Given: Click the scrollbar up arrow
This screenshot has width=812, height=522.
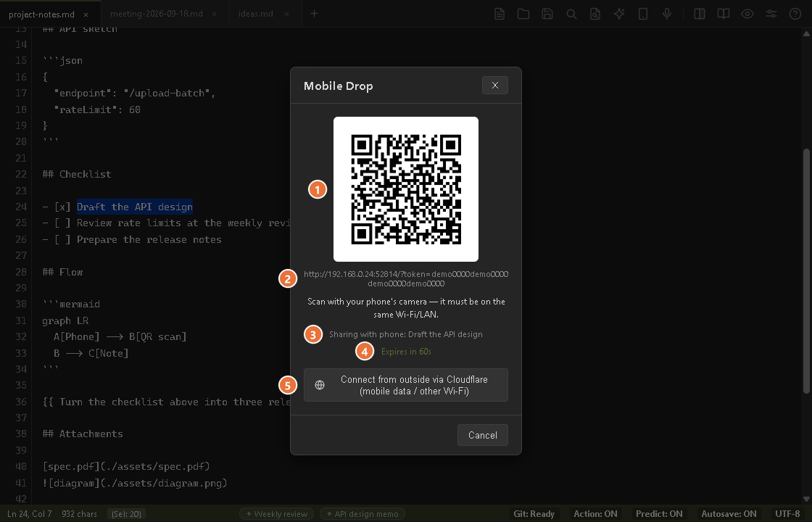Looking at the screenshot, I should (x=806, y=33).
